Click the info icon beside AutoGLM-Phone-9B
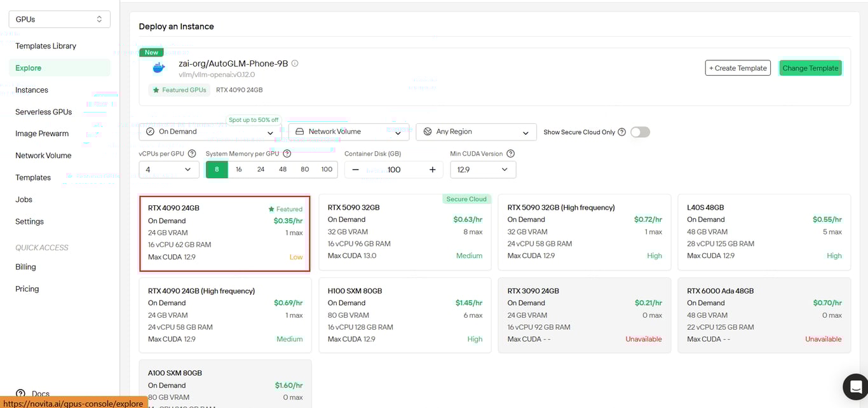 pyautogui.click(x=295, y=64)
